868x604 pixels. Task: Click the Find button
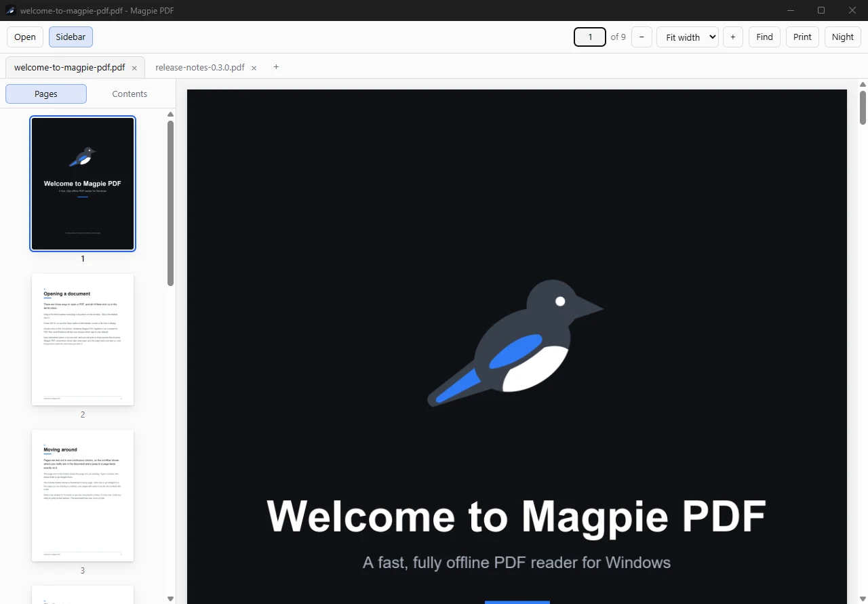click(764, 37)
